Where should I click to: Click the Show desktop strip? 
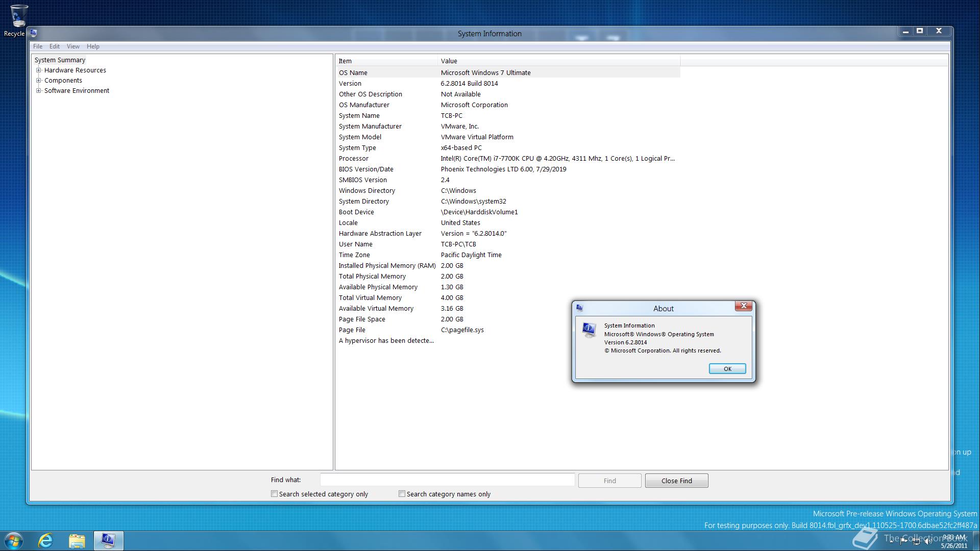coord(976,541)
